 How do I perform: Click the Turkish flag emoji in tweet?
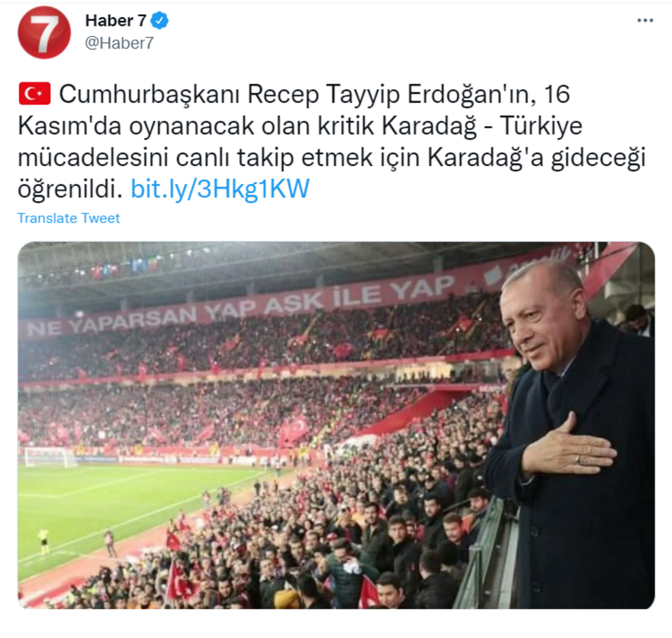tap(35, 94)
